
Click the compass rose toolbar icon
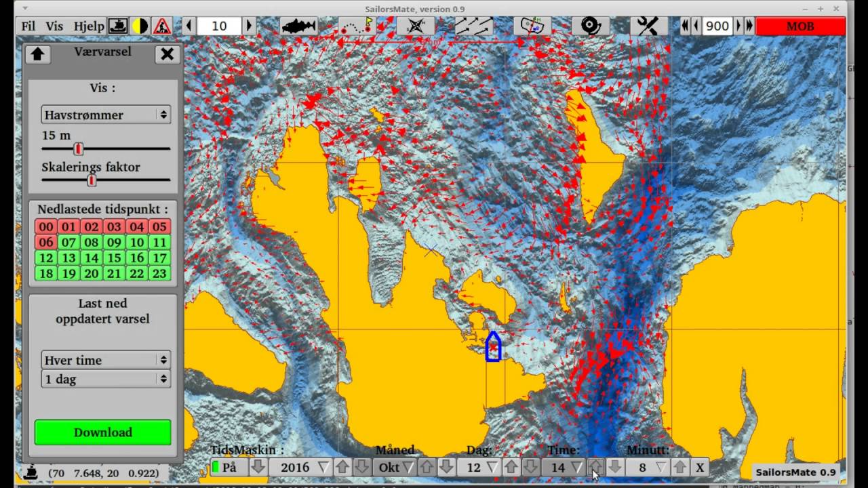[x=416, y=26]
